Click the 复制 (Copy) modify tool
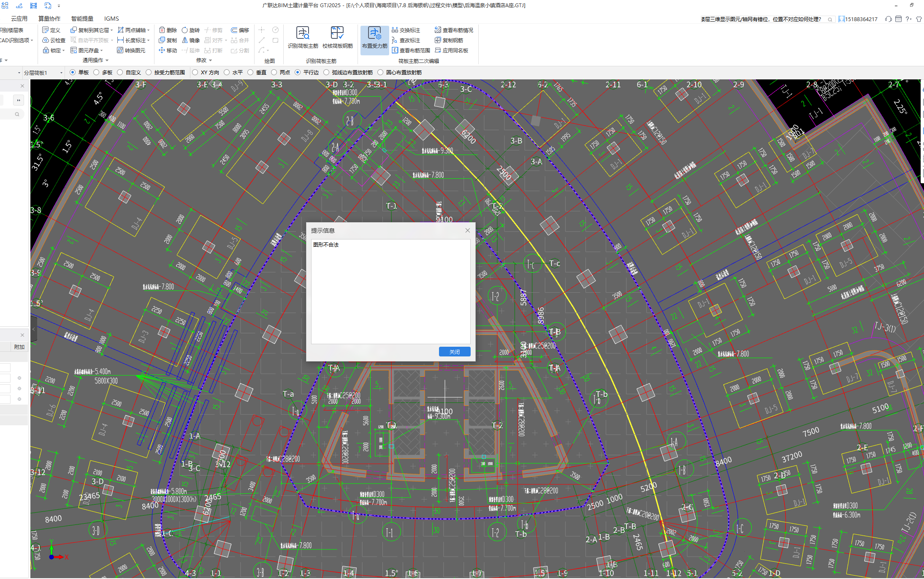924x579 pixels. pyautogui.click(x=168, y=40)
